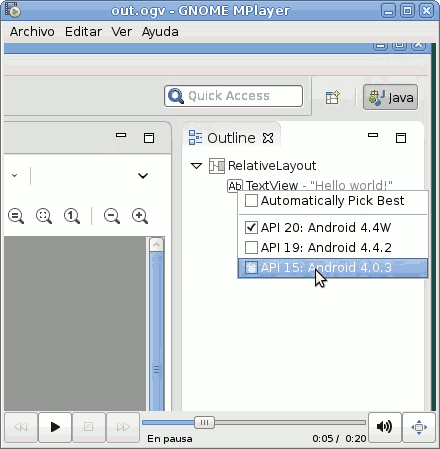Click the zoom in magnifier icon
Image resolution: width=440 pixels, height=449 pixels.
pyautogui.click(x=140, y=216)
